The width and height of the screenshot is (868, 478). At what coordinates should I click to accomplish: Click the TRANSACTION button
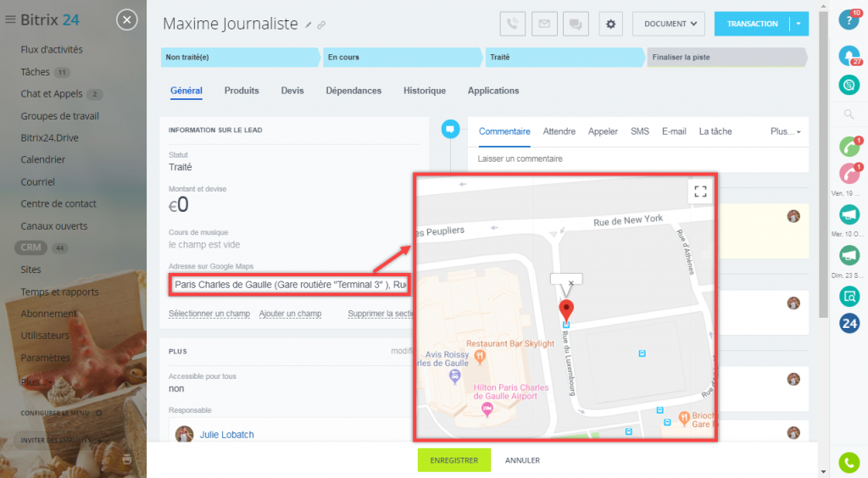tap(752, 24)
